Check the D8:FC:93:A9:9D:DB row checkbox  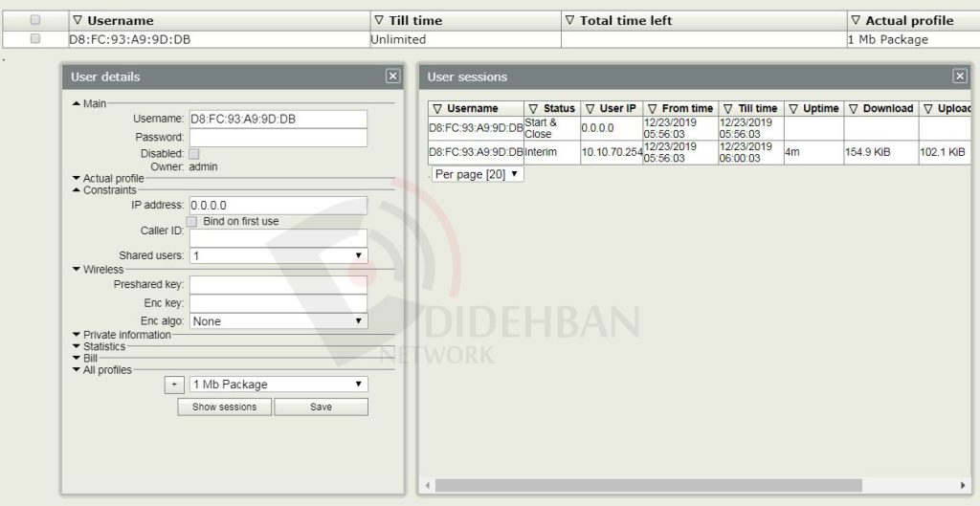click(35, 38)
